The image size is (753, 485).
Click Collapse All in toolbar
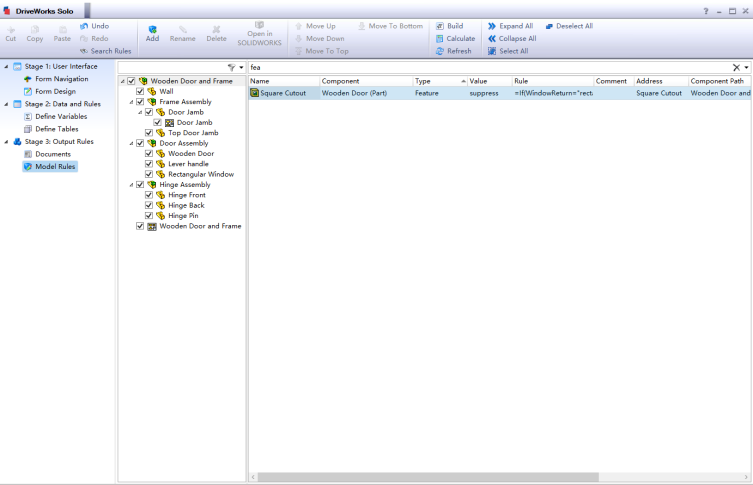pyautogui.click(x=511, y=38)
